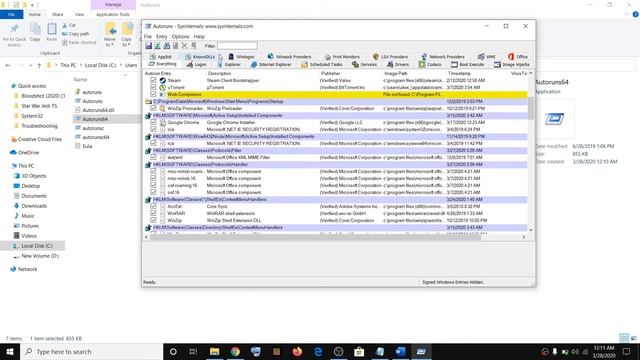Open the Entry menu in Autoruns

click(x=162, y=37)
